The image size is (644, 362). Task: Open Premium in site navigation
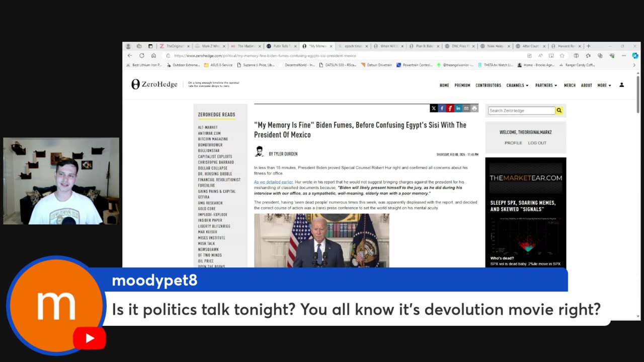[x=462, y=85]
